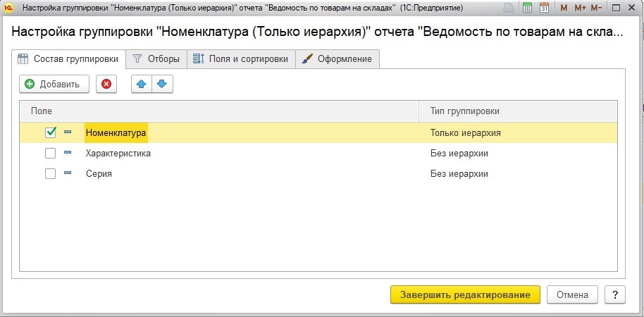The image size is (644, 317).
Task: Move field up with blue arrow
Action: (x=142, y=84)
